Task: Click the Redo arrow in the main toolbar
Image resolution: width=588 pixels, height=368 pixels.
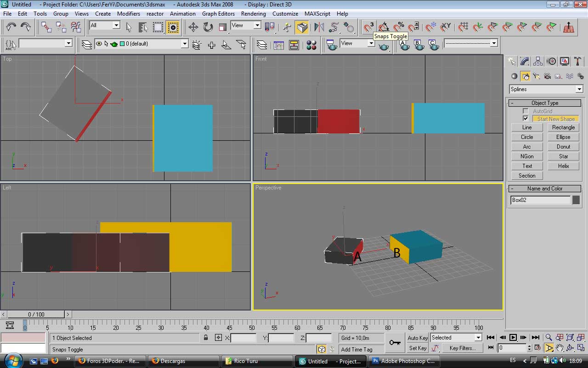Action: pos(26,27)
